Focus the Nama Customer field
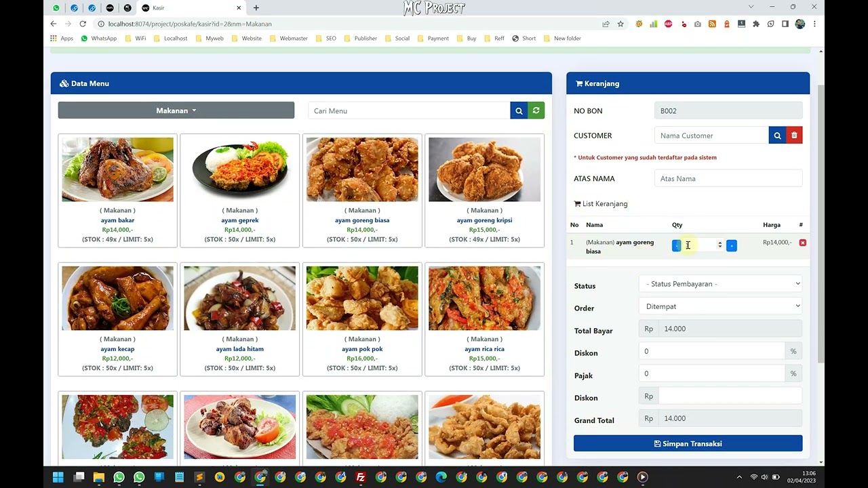Image resolution: width=868 pixels, height=488 pixels. [x=711, y=136]
